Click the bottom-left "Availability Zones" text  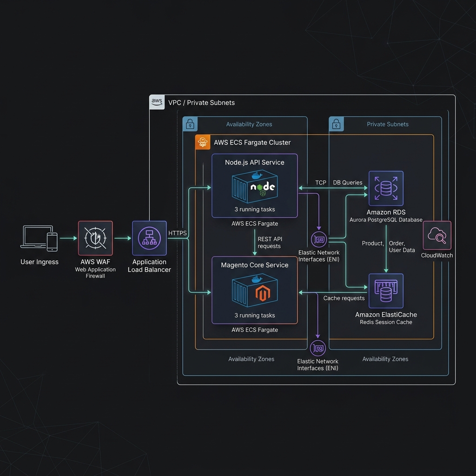(251, 359)
